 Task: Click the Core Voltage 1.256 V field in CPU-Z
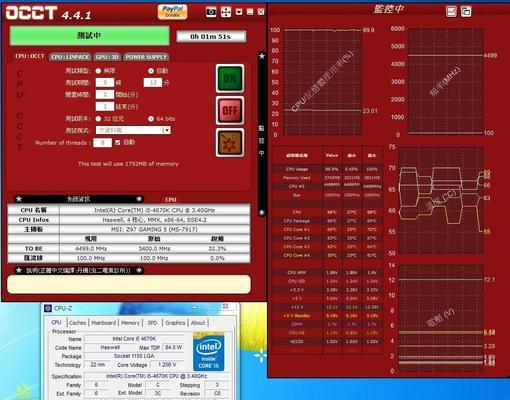[x=167, y=365]
